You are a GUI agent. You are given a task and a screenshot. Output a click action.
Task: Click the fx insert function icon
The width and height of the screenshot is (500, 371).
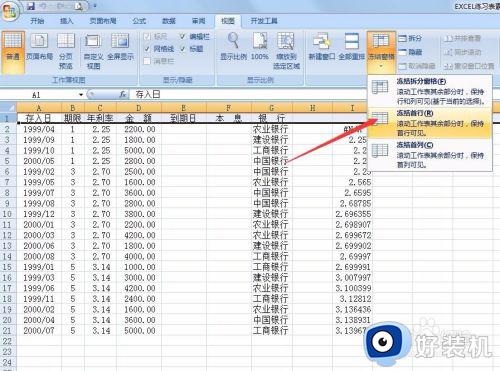(x=123, y=95)
